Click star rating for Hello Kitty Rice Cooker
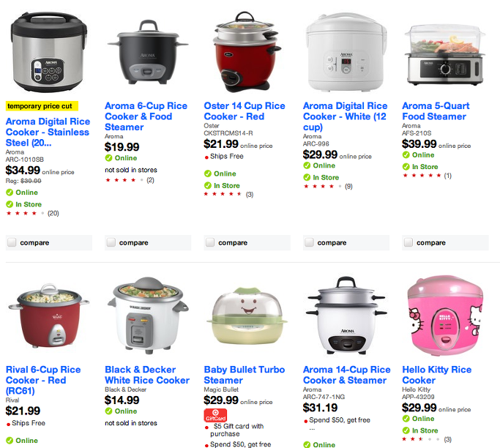 click(421, 439)
